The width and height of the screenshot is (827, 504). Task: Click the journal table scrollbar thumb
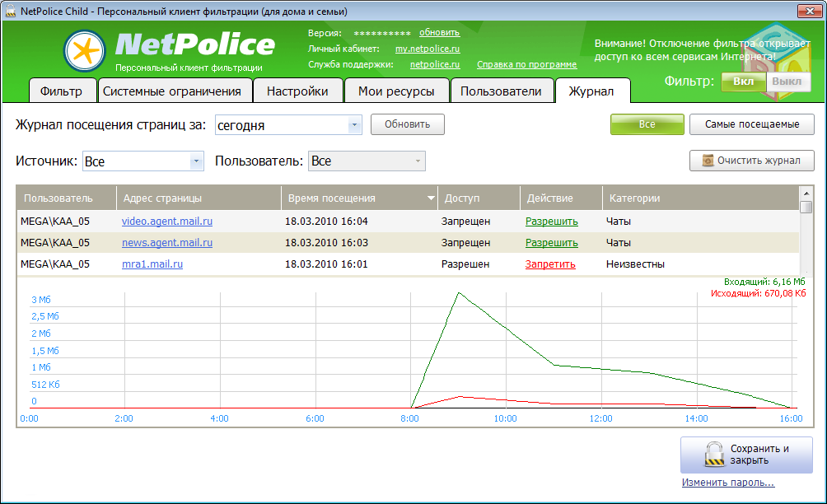click(x=806, y=208)
